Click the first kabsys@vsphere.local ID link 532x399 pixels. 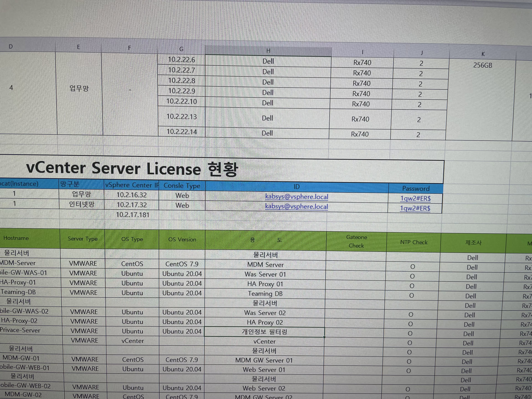pyautogui.click(x=296, y=197)
